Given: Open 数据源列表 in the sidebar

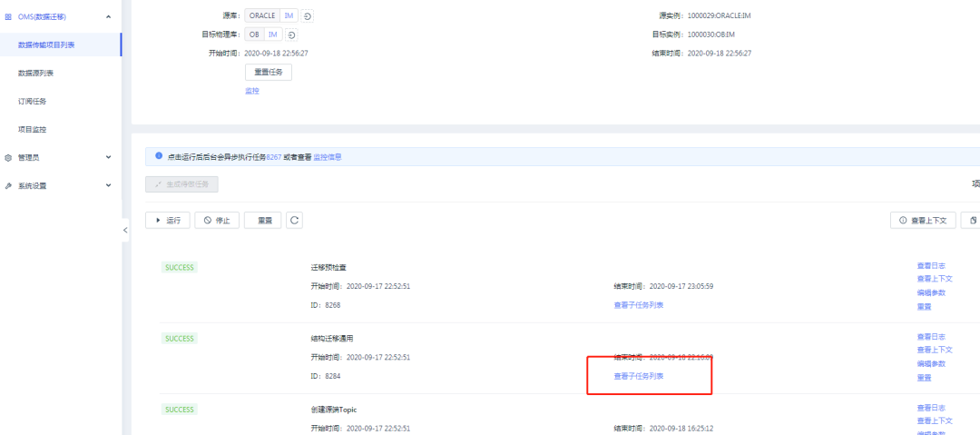Looking at the screenshot, I should coord(35,73).
